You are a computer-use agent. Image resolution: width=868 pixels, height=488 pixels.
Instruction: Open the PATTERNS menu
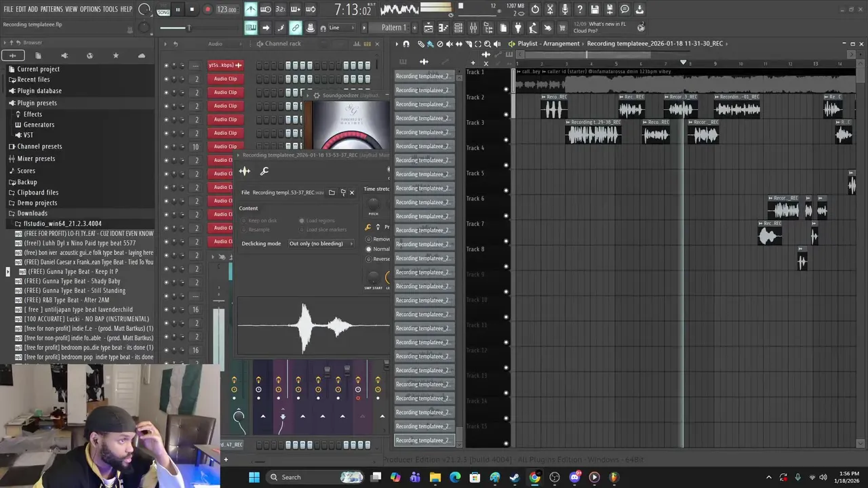(52, 9)
